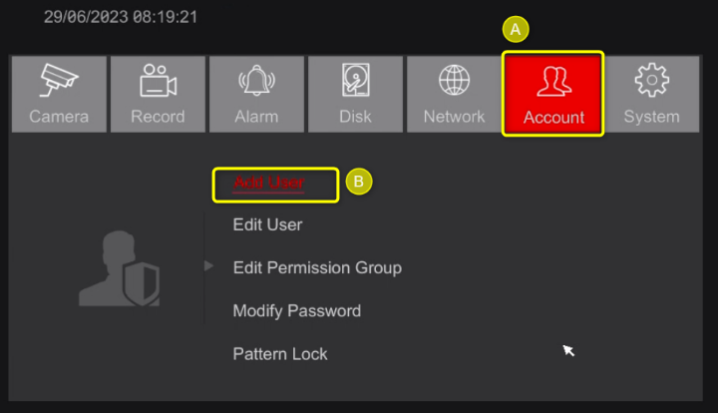Choose Edit Permission Group
Image resolution: width=718 pixels, height=413 pixels.
pos(317,268)
